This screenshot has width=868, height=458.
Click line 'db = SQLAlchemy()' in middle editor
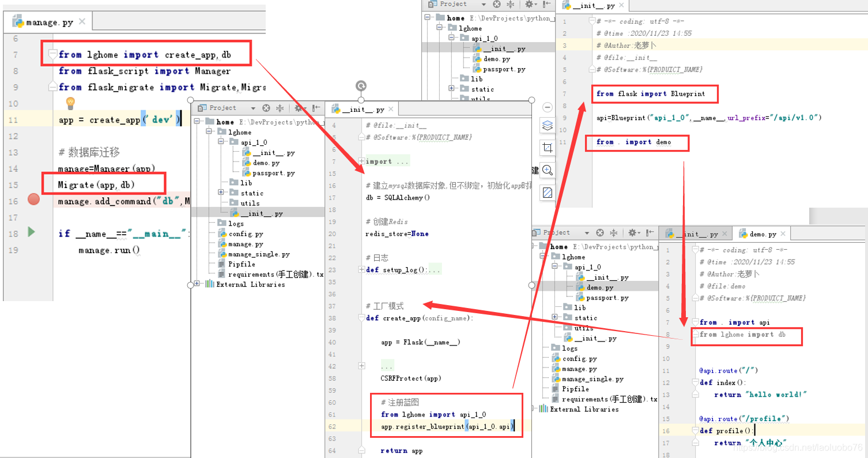[398, 197]
